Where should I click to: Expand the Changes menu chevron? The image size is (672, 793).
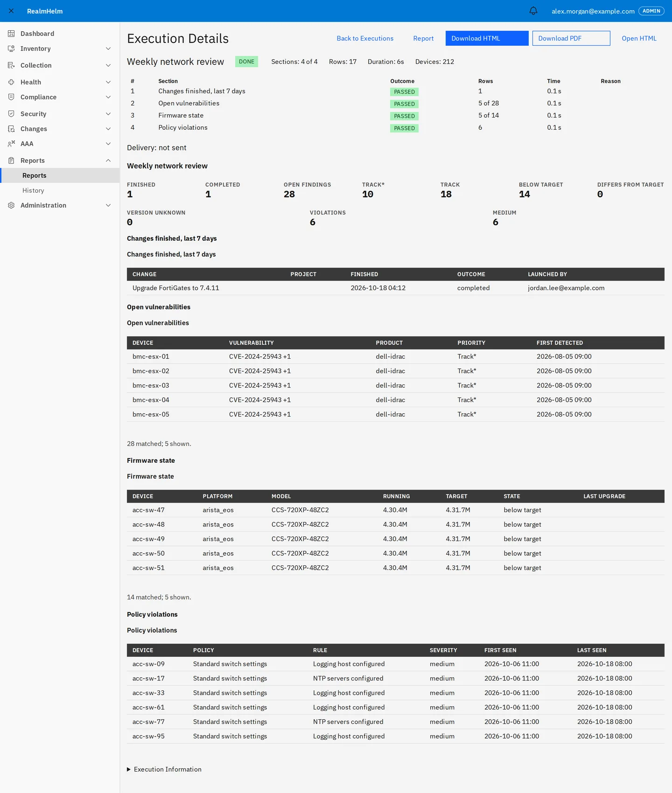108,129
